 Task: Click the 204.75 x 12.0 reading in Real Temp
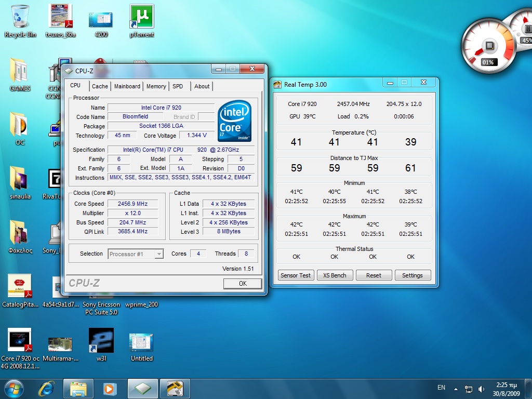[404, 104]
